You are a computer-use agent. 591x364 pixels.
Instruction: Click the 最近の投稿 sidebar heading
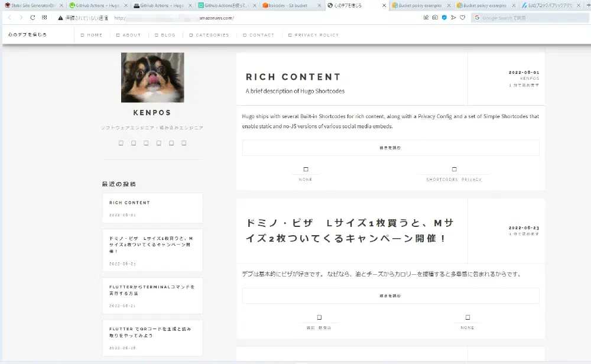119,184
